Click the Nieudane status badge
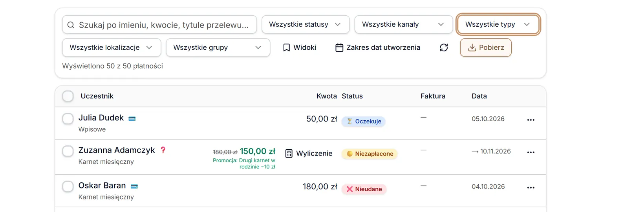 (364, 189)
